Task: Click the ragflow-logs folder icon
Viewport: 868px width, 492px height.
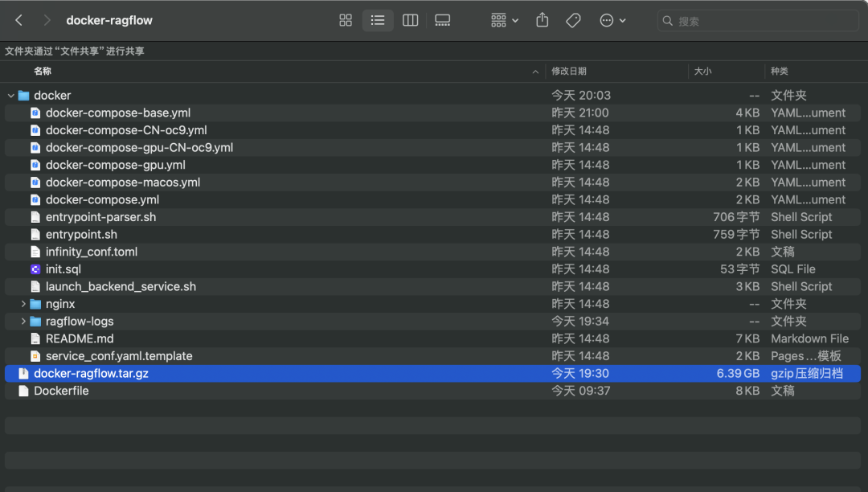Action: tap(35, 321)
